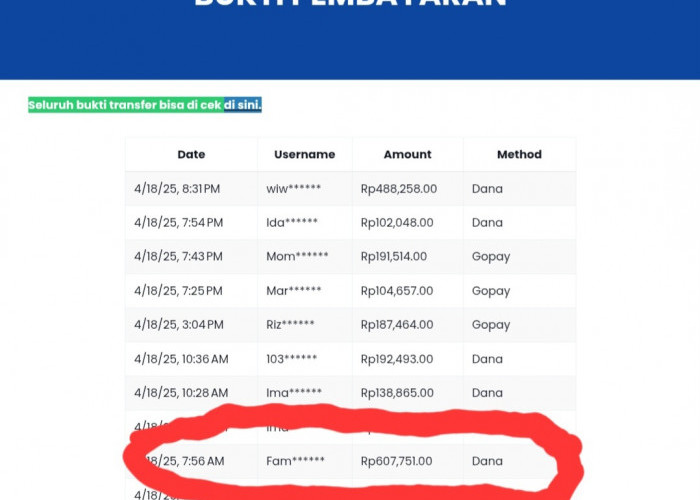
Task: Click Gopay method in the Mom****** row
Action: tap(491, 256)
